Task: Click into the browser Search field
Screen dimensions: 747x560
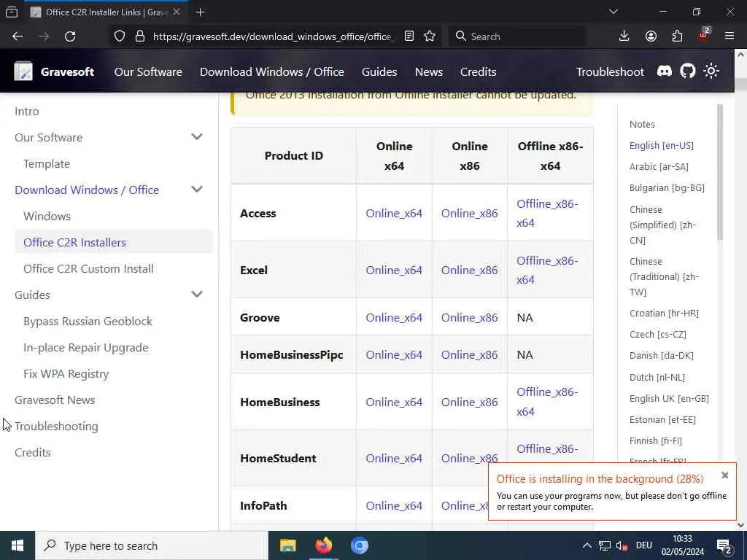Action: pos(517,36)
